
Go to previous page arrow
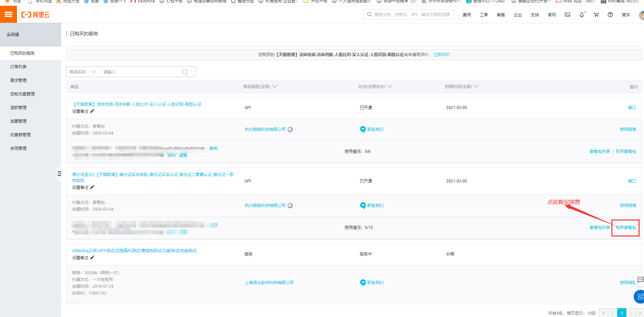[x=613, y=313]
